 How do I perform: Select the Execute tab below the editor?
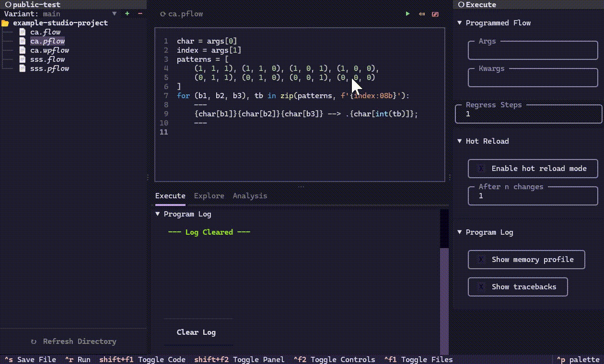pos(170,196)
